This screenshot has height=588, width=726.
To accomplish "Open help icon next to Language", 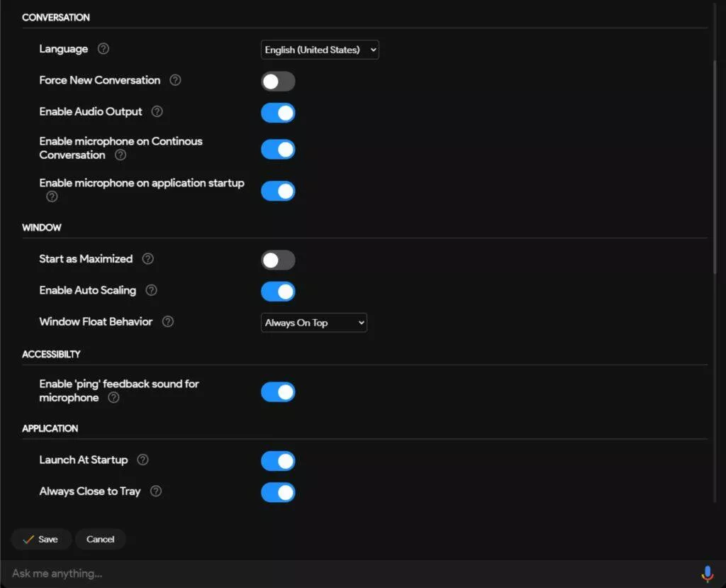I will click(x=104, y=49).
